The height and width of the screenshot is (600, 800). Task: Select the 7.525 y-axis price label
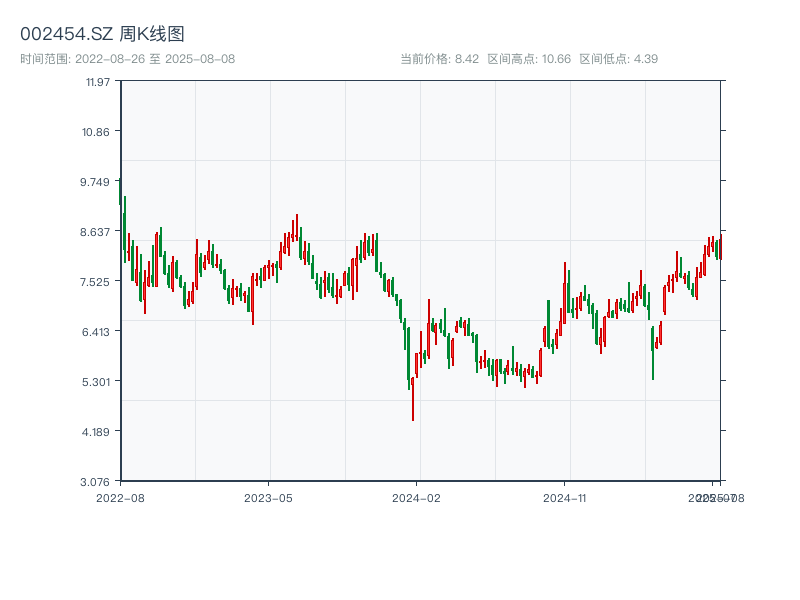pyautogui.click(x=96, y=282)
